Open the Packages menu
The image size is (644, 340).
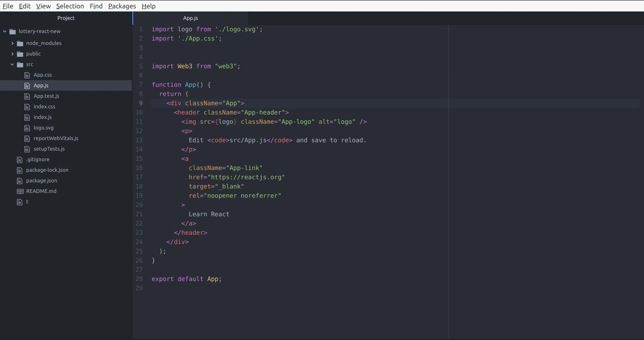point(122,6)
